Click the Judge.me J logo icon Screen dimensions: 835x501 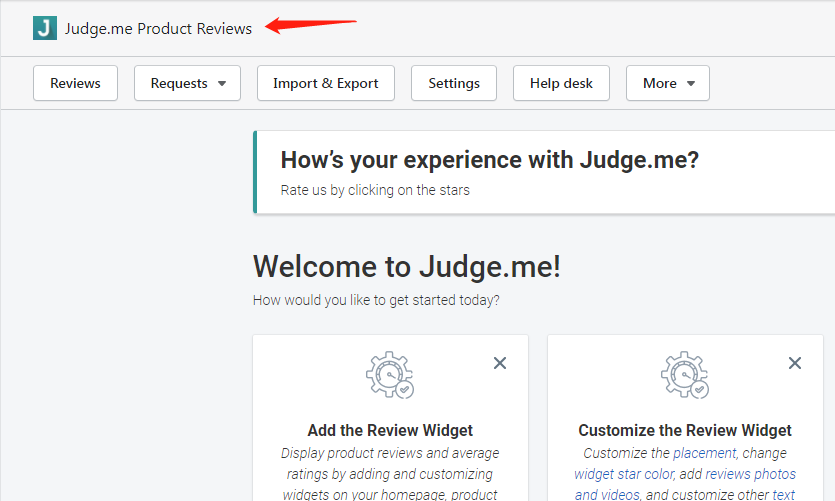tap(45, 28)
